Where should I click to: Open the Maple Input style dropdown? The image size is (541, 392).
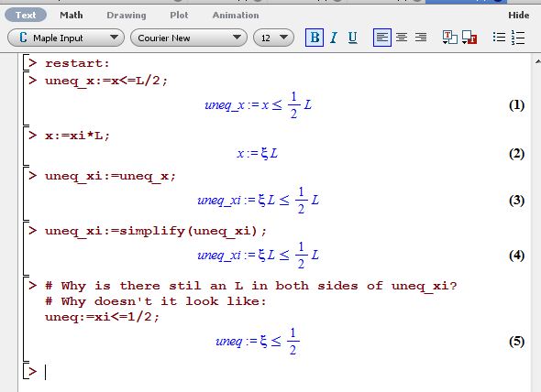point(65,38)
